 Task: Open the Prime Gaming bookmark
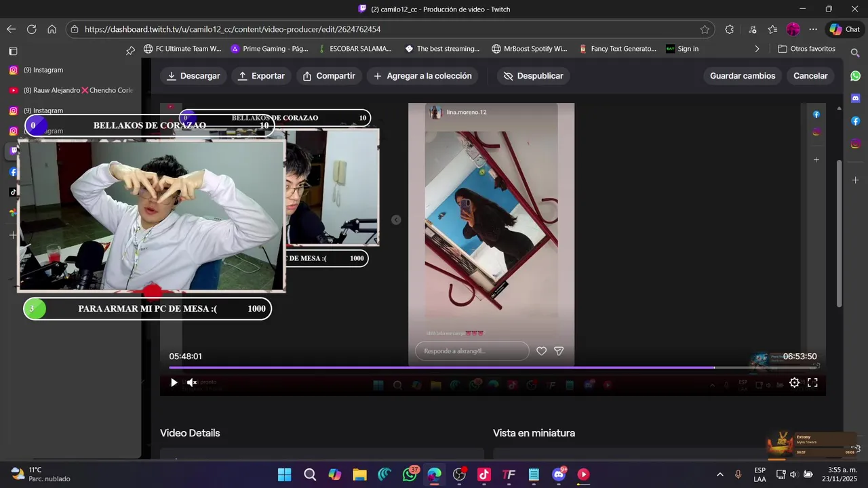[269, 49]
